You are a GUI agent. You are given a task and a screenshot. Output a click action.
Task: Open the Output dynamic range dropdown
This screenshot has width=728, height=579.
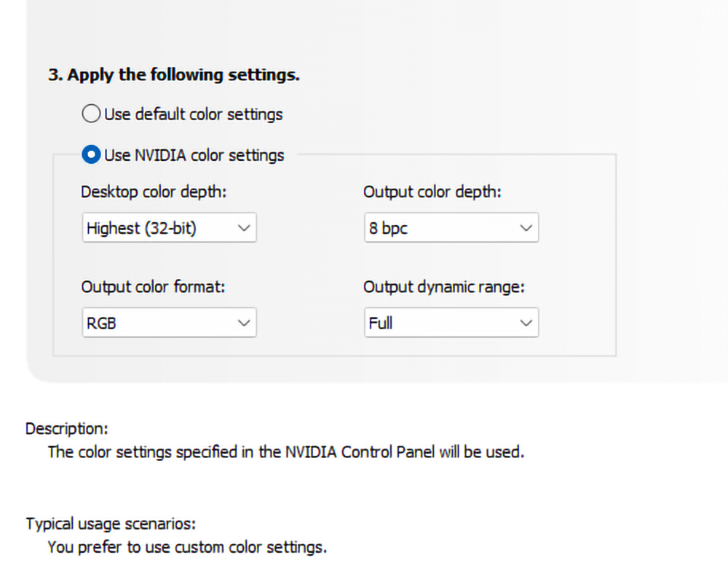451,322
